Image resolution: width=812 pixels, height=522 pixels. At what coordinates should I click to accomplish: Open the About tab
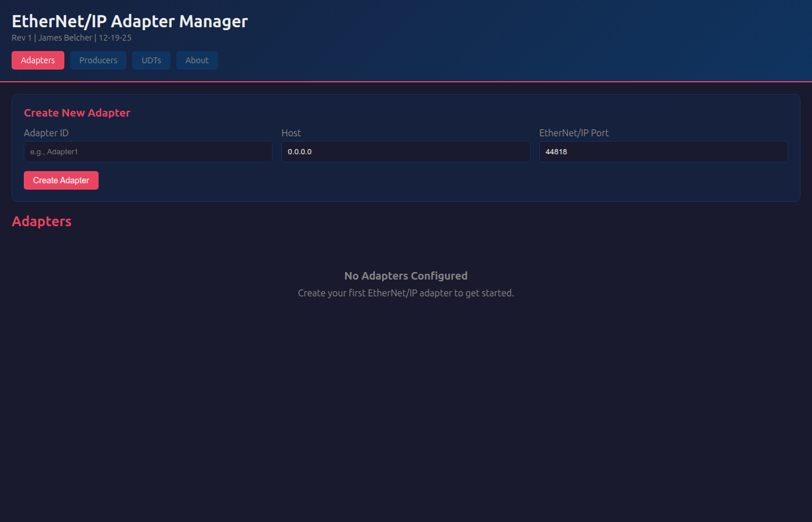coord(197,60)
